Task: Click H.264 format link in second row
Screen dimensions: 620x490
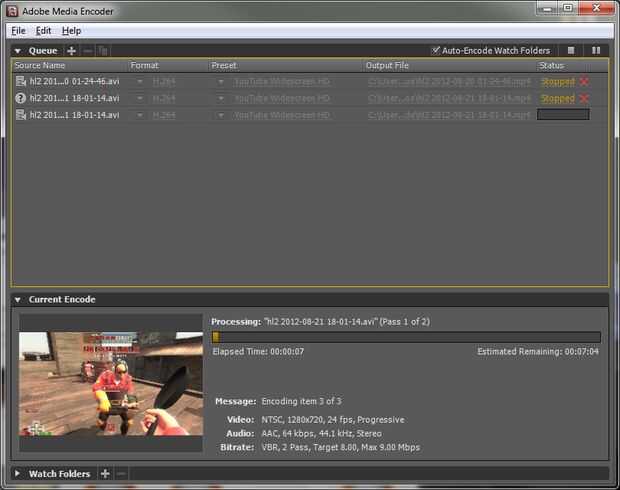Action: tap(164, 98)
